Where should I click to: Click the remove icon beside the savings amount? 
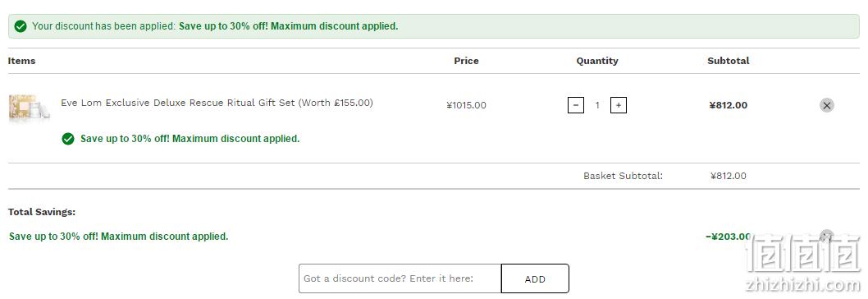(826, 237)
